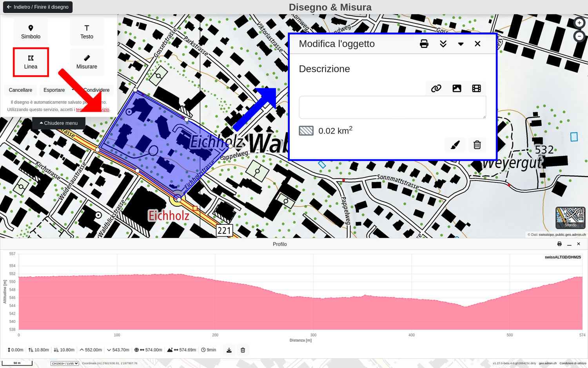The image size is (588, 368).
Task: Collapse popup with double chevron
Action: [443, 44]
